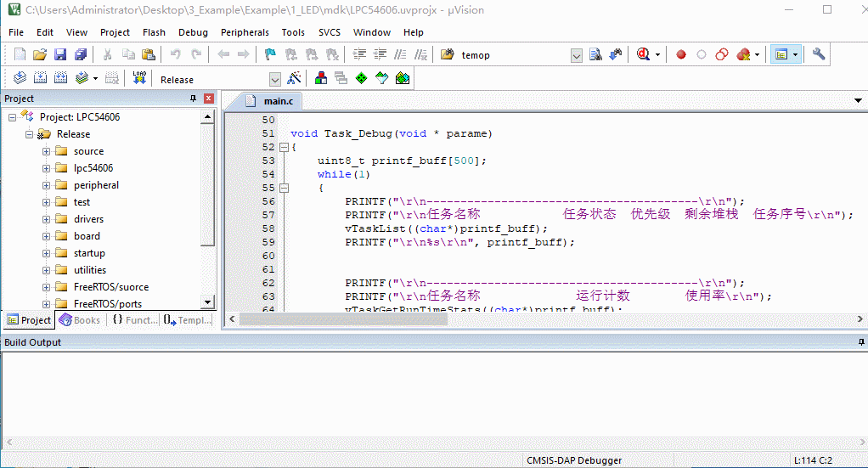This screenshot has height=468, width=868.
Task: Collapse the Release target node
Action: point(30,134)
